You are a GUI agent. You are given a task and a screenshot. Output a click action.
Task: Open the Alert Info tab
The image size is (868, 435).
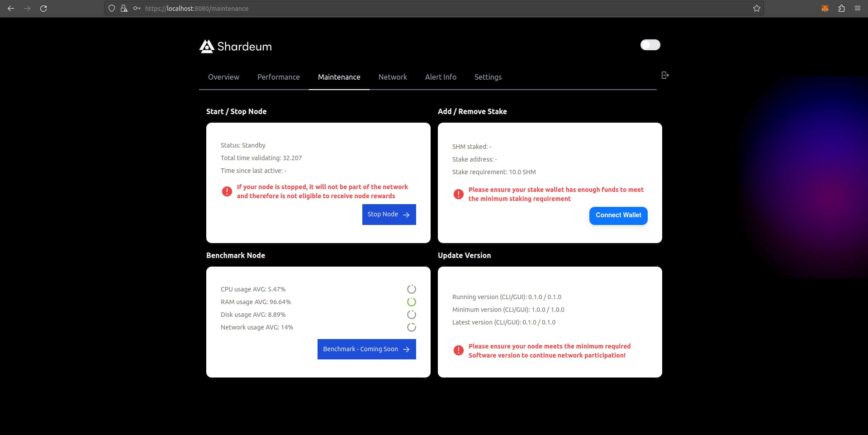tap(440, 77)
